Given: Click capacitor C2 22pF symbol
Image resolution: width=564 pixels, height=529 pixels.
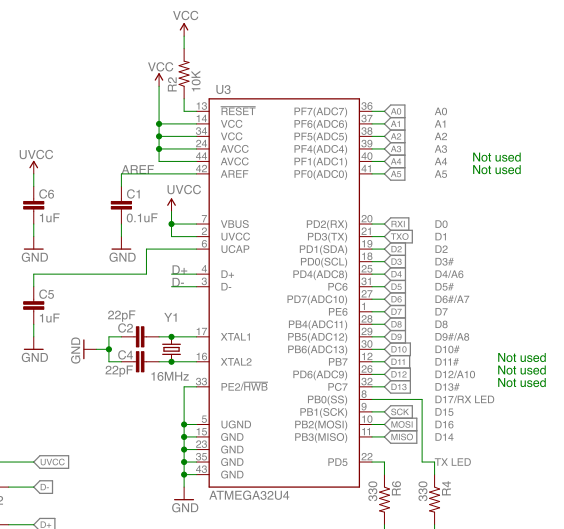Looking at the screenshot, I should (140, 337).
